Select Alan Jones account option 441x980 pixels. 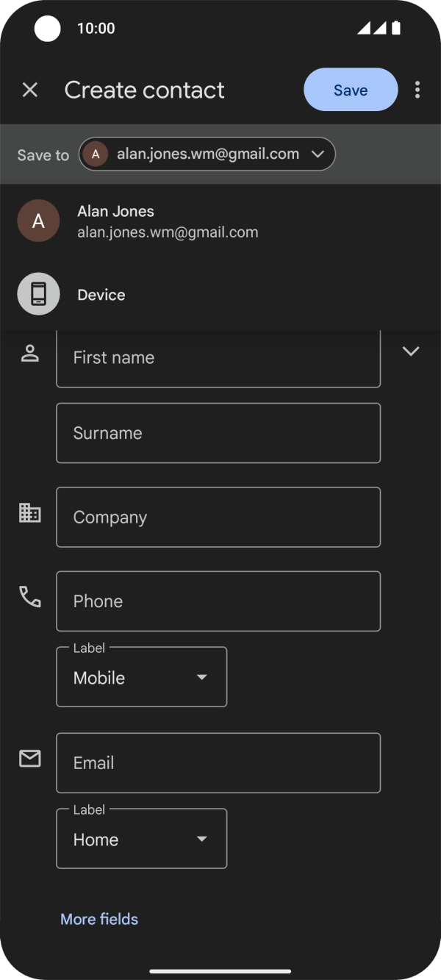168,221
